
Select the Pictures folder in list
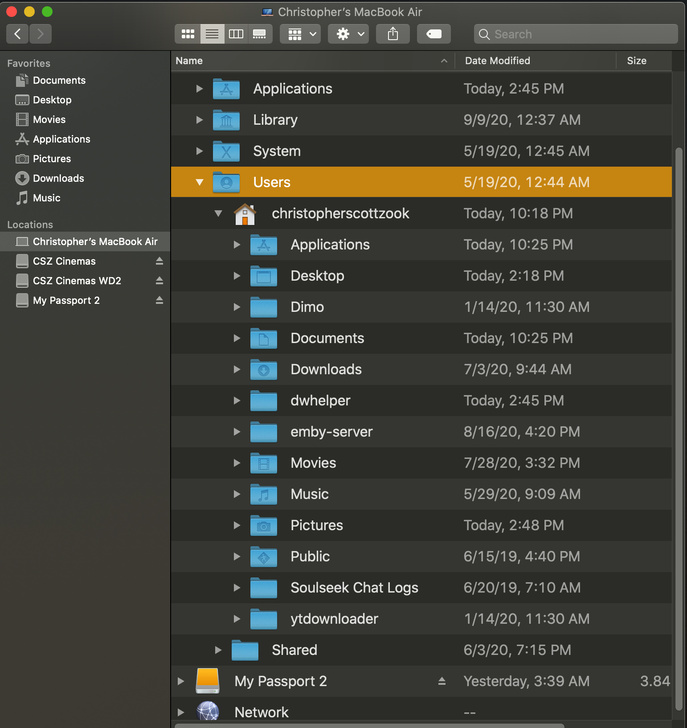coord(421,525)
